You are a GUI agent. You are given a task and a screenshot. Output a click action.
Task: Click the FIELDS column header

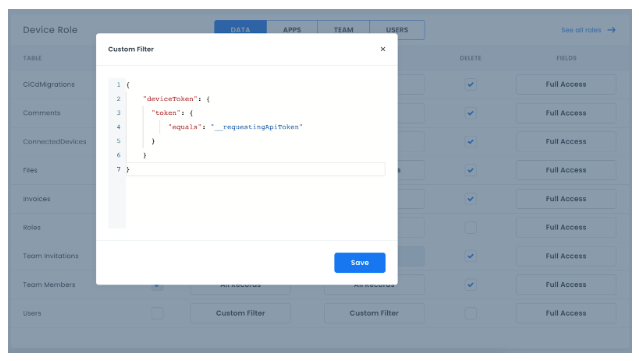[x=566, y=58]
